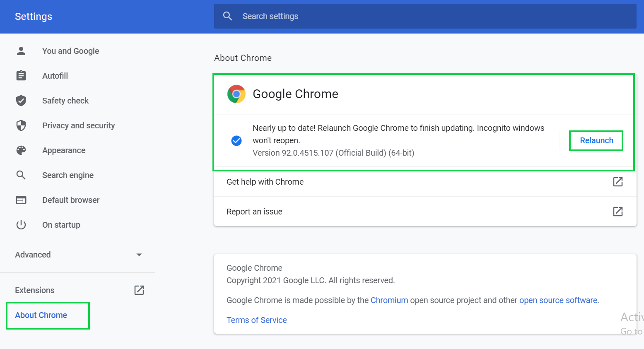Click the Default browser window icon
The width and height of the screenshot is (644, 349).
point(21,200)
